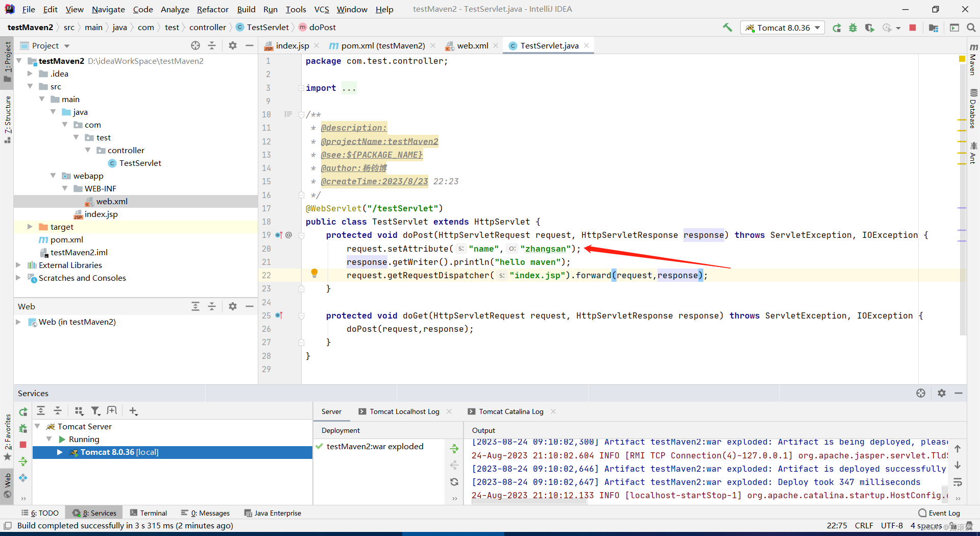Open the Terminal tool window button
Screen dimensions: 980x536
tap(149, 513)
